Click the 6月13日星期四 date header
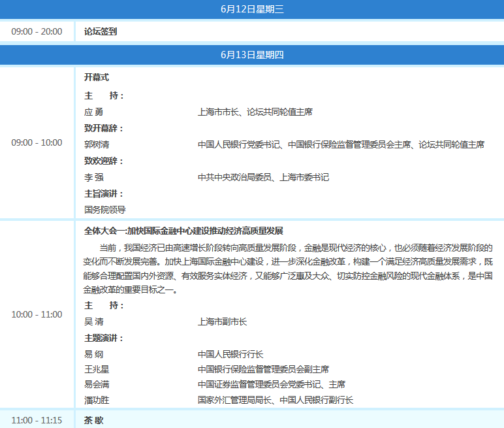The height and width of the screenshot is (428, 504). point(252,55)
